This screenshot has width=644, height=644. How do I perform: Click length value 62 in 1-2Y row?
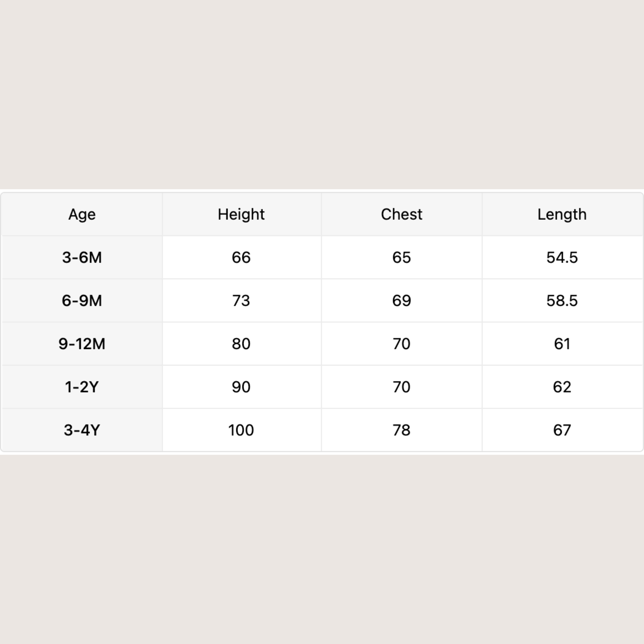(x=562, y=387)
